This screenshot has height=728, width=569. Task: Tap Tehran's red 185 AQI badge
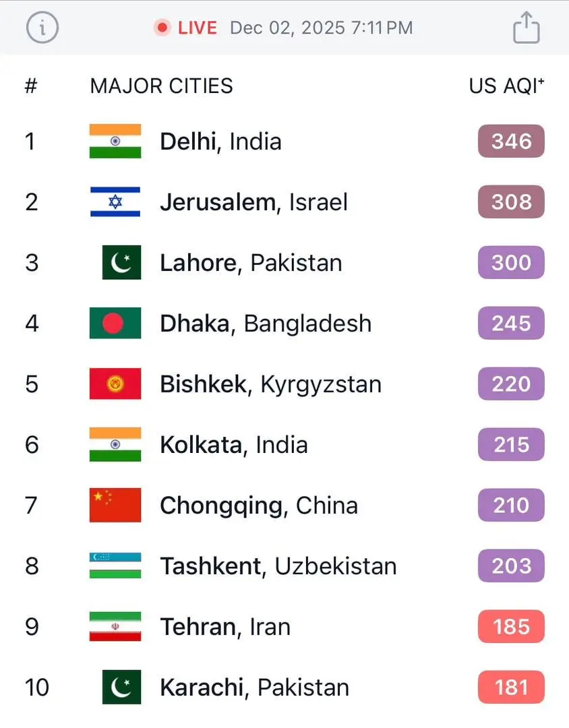[511, 627]
